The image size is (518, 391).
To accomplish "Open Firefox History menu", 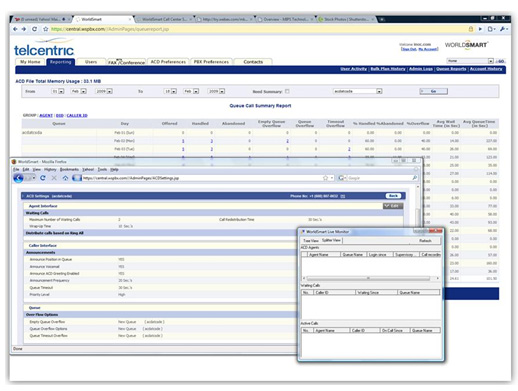I will point(50,169).
